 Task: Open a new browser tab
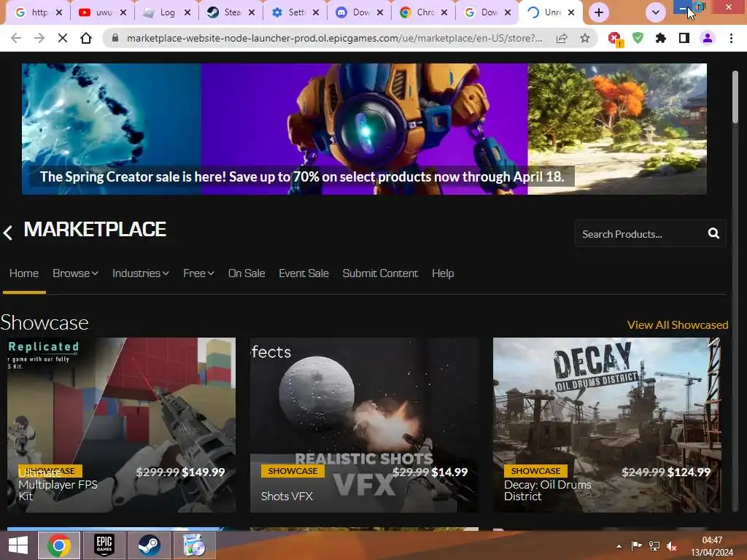[599, 12]
